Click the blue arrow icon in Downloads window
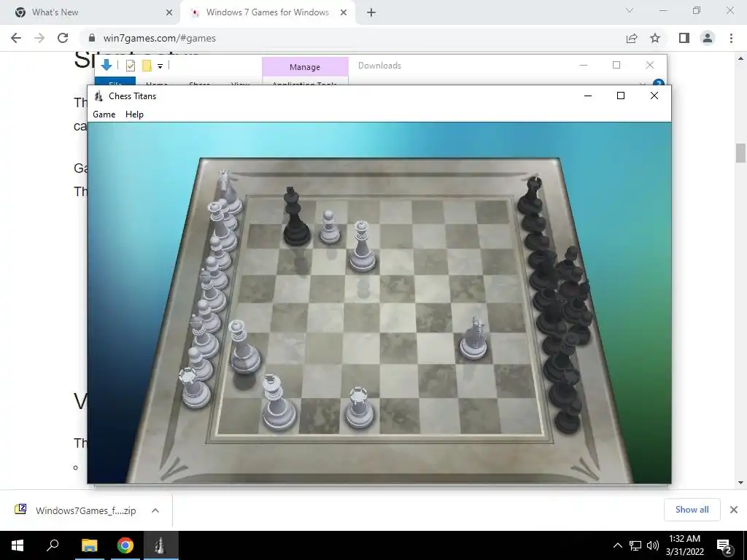The height and width of the screenshot is (560, 747). (x=107, y=66)
